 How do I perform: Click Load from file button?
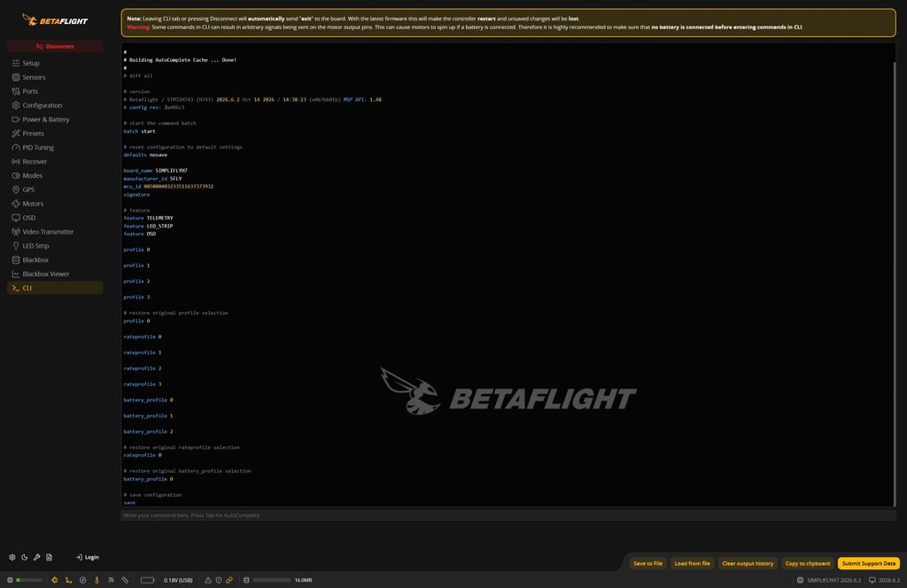(x=692, y=563)
